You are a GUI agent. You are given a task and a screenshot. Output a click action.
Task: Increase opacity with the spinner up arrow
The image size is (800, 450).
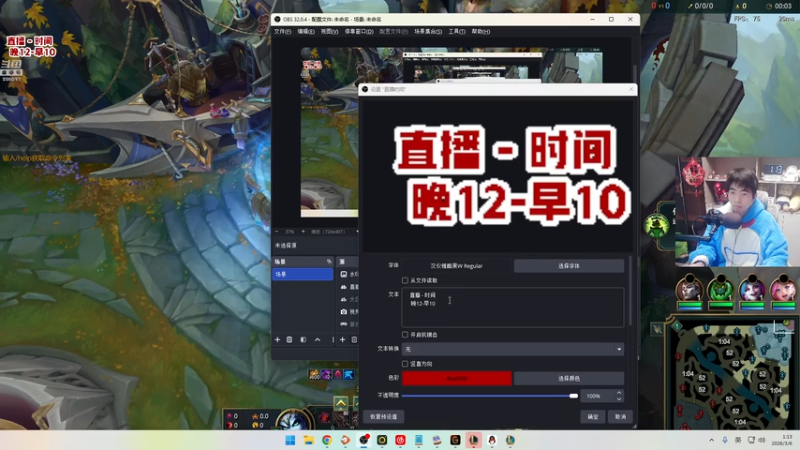[619, 393]
